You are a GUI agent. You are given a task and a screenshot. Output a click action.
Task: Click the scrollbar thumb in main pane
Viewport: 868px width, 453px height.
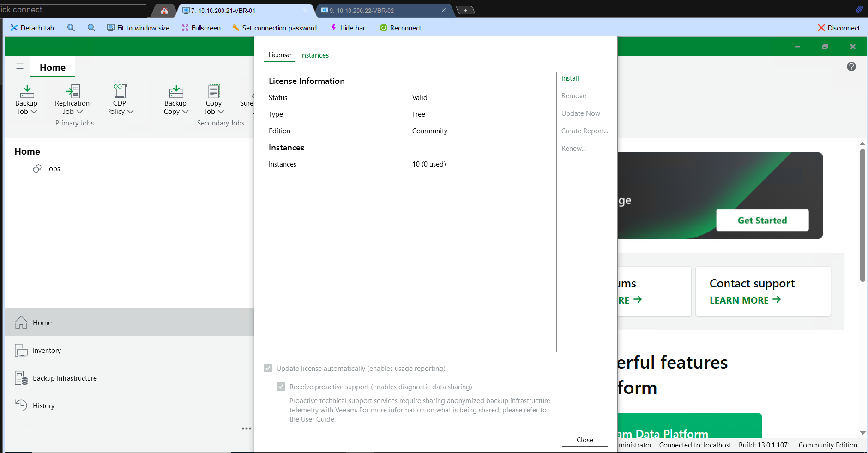[x=862, y=215]
